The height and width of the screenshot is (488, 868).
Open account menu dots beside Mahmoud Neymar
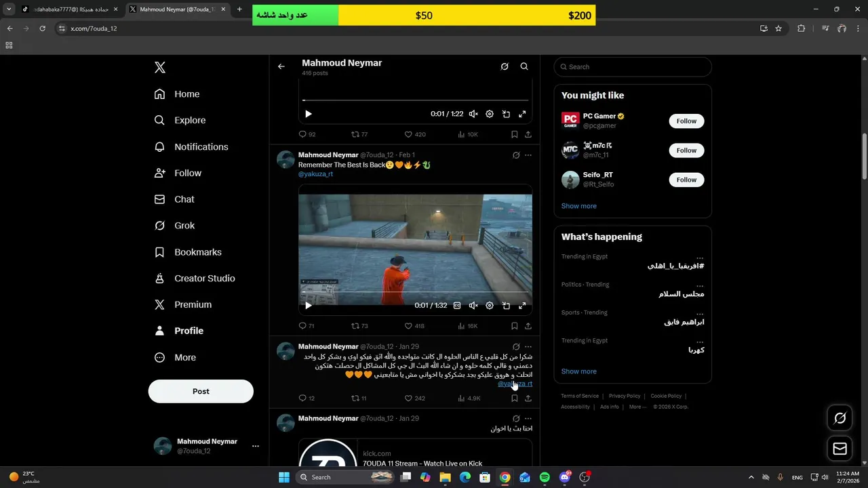pos(256,446)
